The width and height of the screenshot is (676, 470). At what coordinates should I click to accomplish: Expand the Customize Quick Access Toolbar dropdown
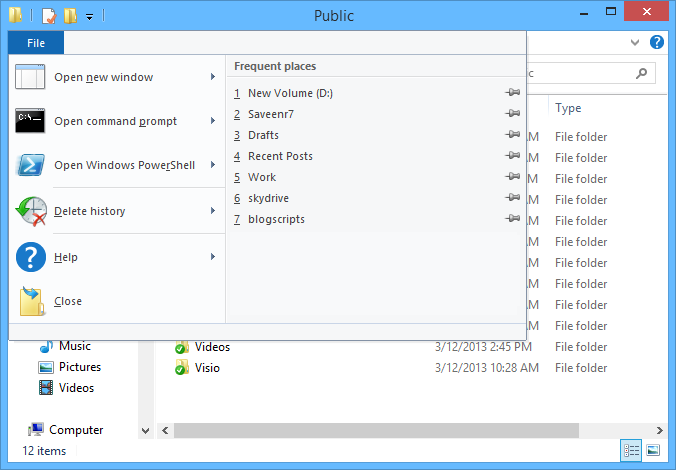90,17
